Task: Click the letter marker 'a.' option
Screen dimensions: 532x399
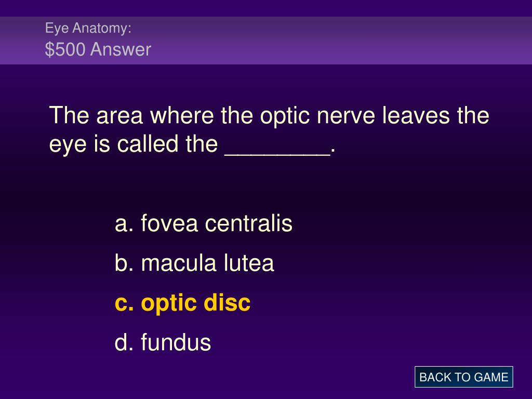Action: (x=124, y=224)
